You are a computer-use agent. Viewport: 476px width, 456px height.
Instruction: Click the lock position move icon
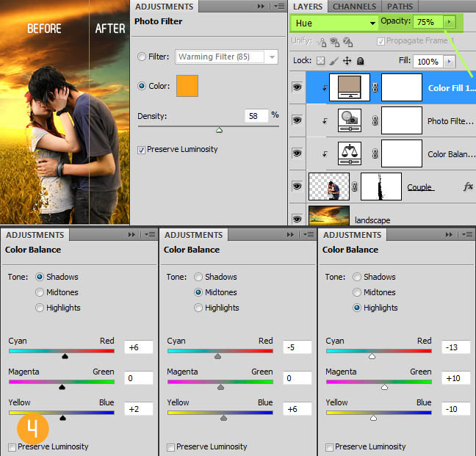point(347,61)
